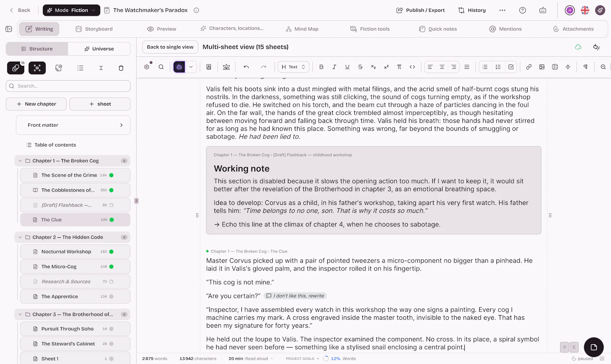Open Attachments tab
This screenshot has height=364, width=611.
[x=574, y=29]
